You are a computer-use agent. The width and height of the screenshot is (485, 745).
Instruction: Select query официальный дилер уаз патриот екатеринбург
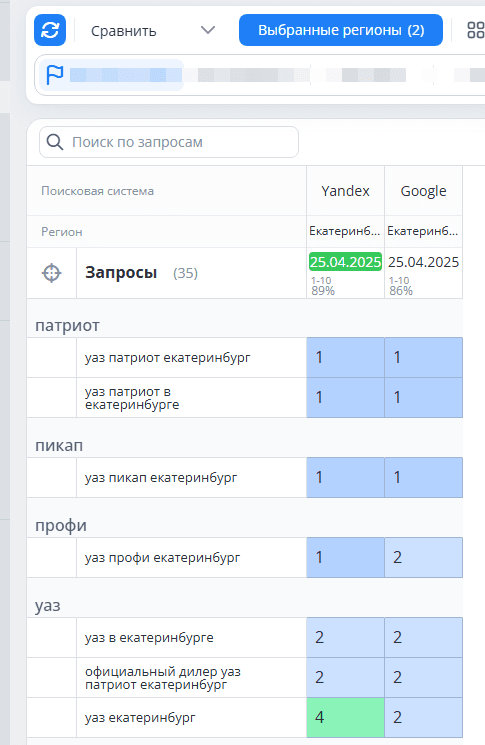click(163, 678)
